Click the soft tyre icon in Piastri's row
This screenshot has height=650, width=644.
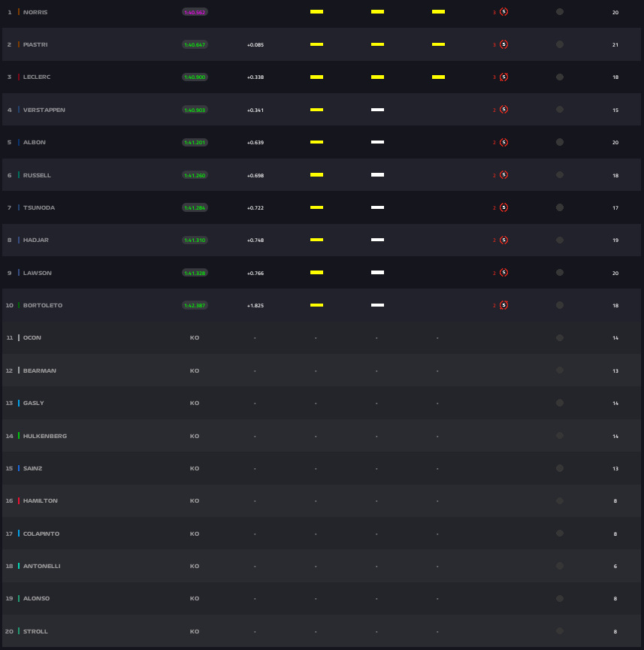pos(503,44)
